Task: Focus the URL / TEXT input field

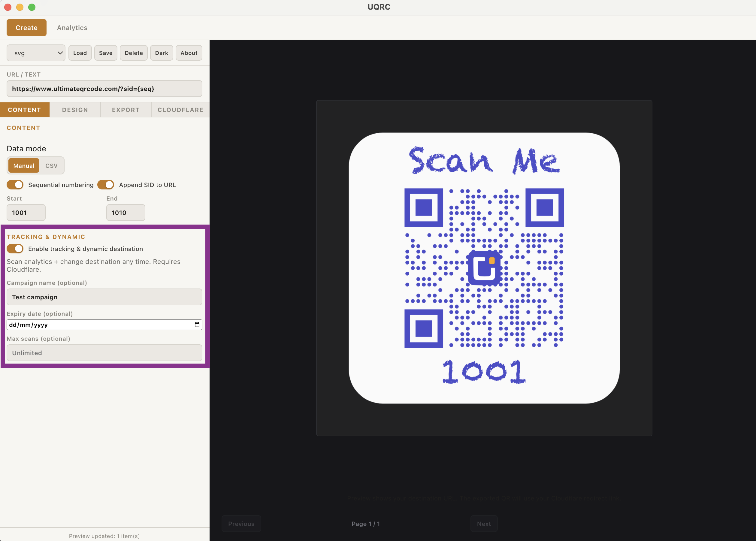Action: [x=104, y=89]
